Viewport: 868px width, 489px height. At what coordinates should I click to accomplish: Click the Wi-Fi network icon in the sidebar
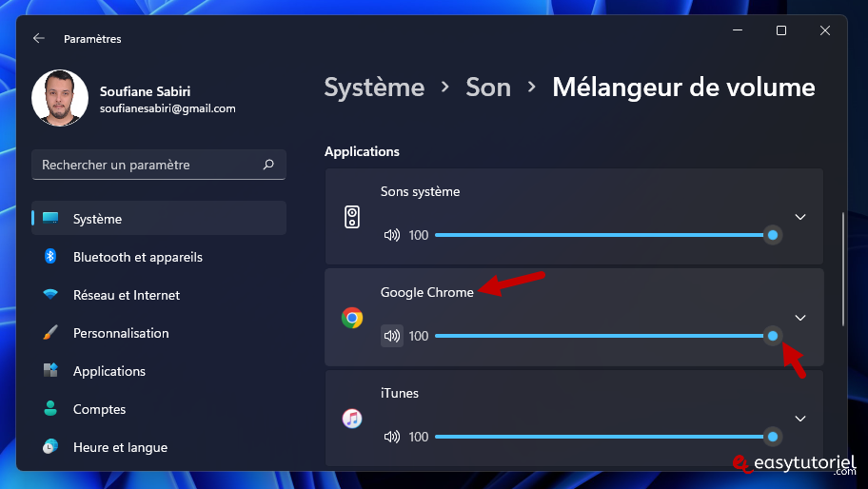coord(50,294)
